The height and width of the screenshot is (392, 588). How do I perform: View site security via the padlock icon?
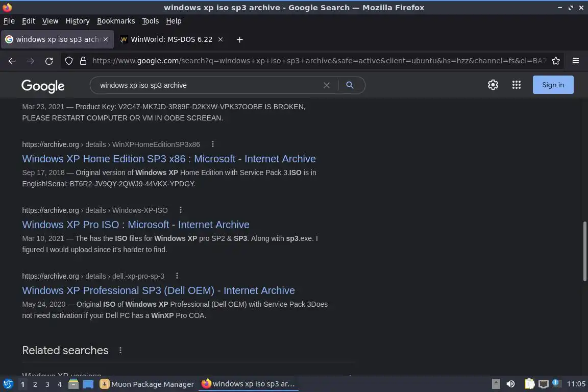point(83,61)
